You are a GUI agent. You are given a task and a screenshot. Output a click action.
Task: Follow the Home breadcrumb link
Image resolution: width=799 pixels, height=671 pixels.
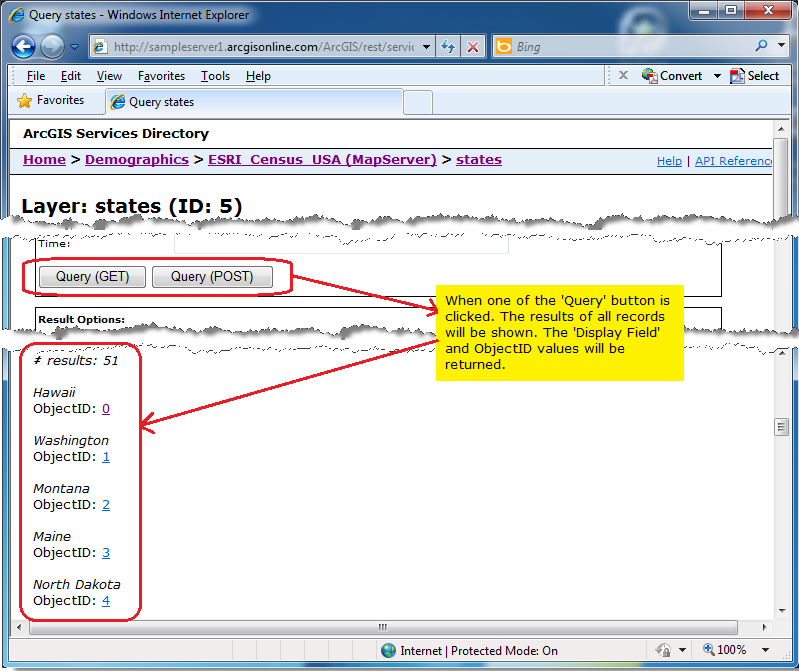44,160
